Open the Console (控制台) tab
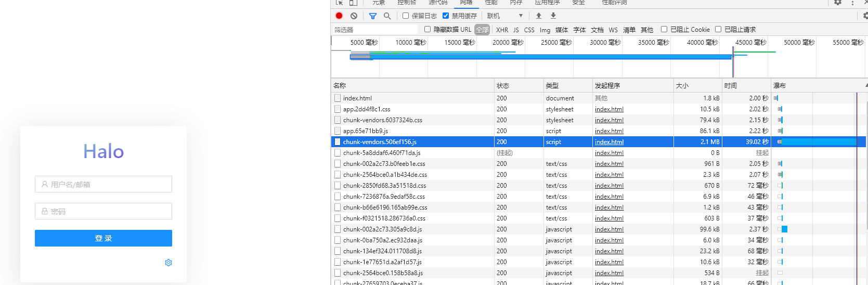Screen dimensions: 868x285 tap(407, 3)
